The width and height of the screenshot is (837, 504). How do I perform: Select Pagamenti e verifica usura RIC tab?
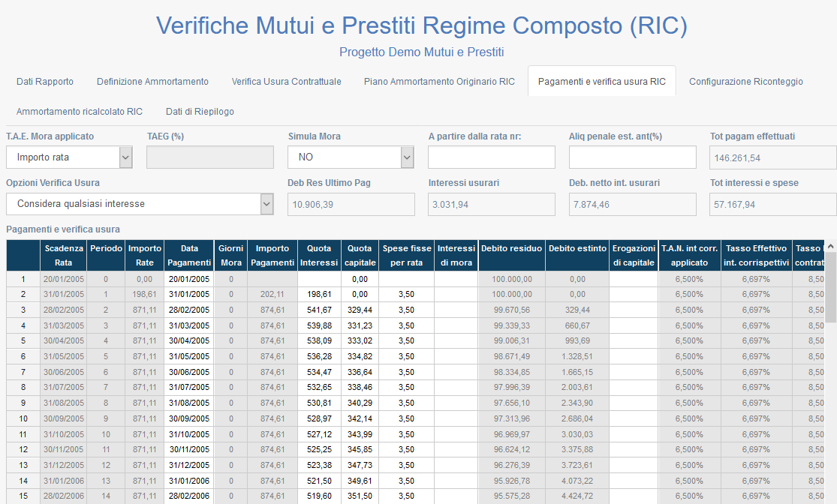pos(601,82)
